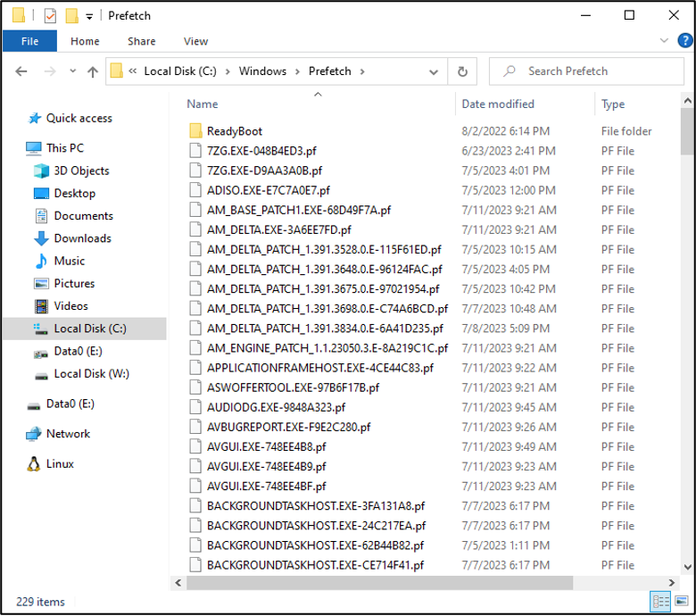This screenshot has height=616, width=696.
Task: Select AM_BASE_PATCH1.EXE-68D49F7A.pf
Action: point(299,210)
